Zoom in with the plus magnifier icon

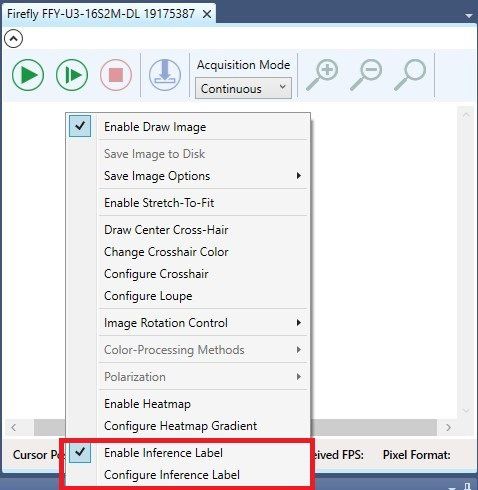click(x=322, y=75)
